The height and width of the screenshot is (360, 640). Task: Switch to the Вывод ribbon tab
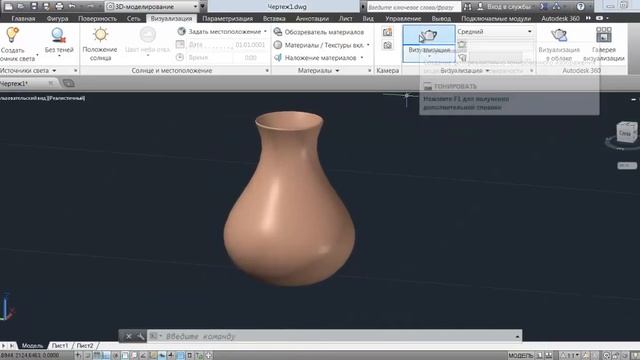coord(441,18)
